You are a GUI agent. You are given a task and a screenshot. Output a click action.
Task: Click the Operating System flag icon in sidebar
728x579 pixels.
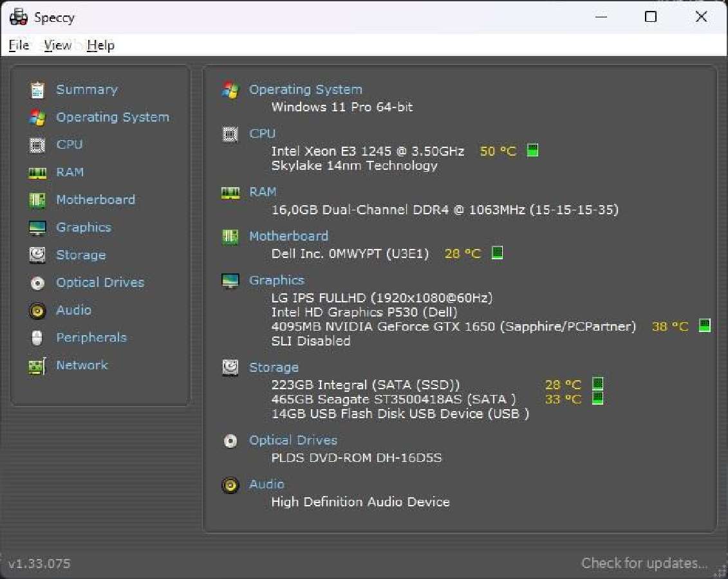click(37, 117)
